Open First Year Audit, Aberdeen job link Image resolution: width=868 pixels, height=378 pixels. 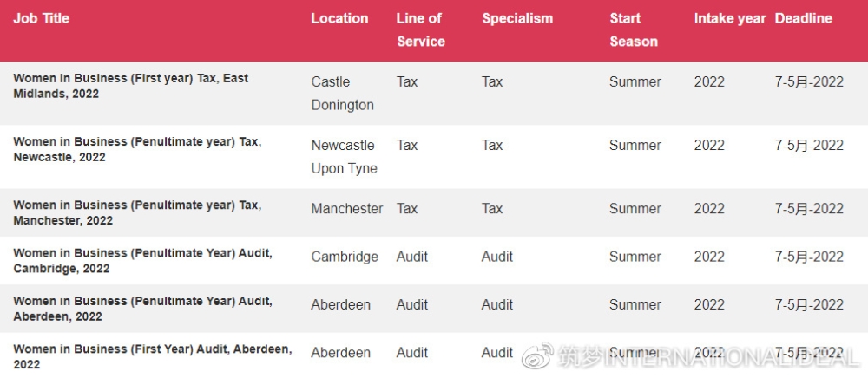(x=152, y=356)
